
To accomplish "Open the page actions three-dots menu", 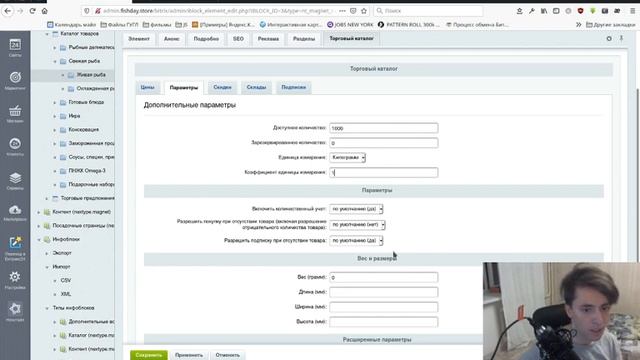I will (342, 11).
